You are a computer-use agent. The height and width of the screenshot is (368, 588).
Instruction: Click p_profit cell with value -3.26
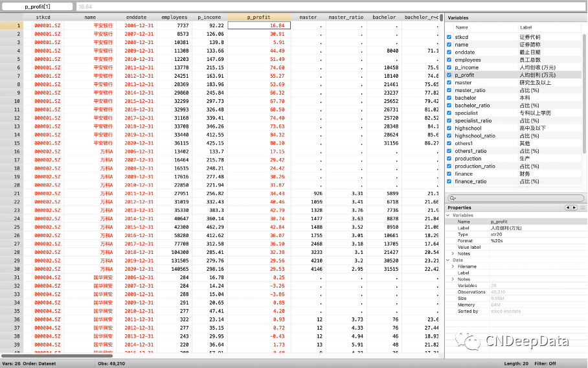[259, 286]
